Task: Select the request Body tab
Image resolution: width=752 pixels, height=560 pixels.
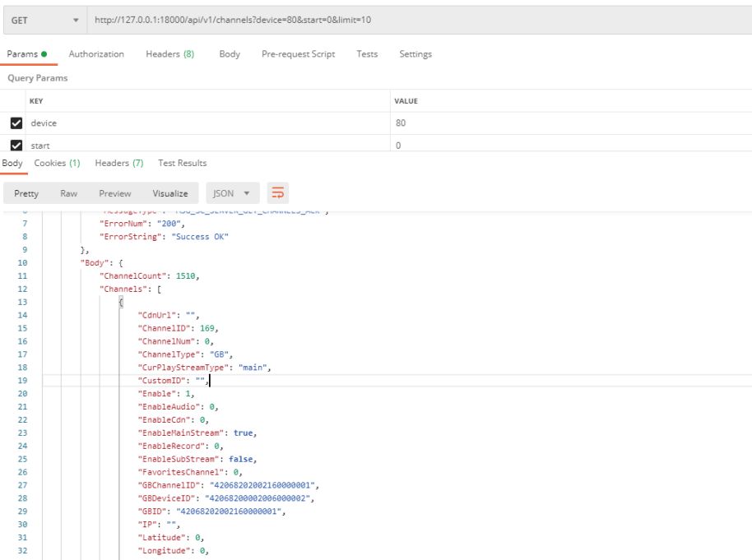Action: [230, 54]
